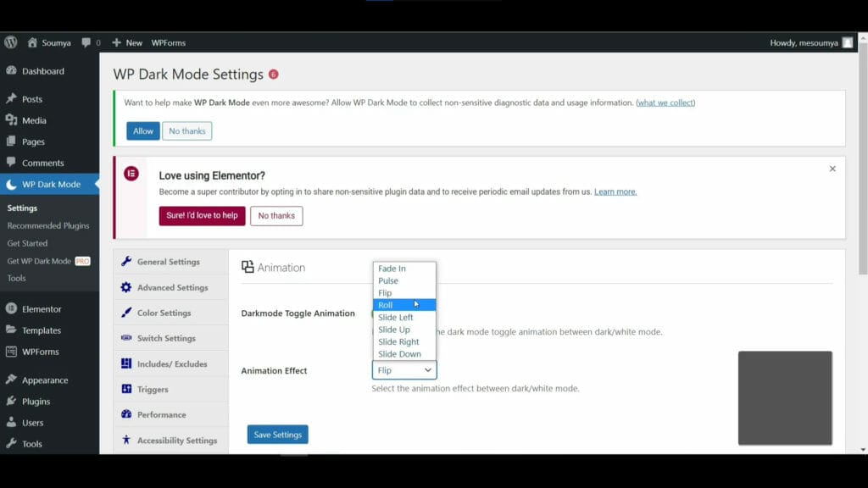868x488 pixels.
Task: Click the Accessibility Settings figure icon
Action: [x=126, y=440]
